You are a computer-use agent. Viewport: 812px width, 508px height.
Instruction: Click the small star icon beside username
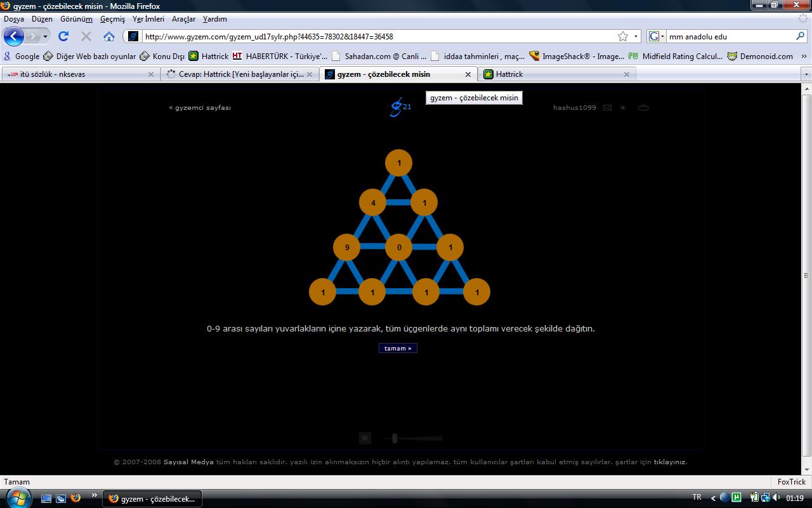[x=623, y=107]
